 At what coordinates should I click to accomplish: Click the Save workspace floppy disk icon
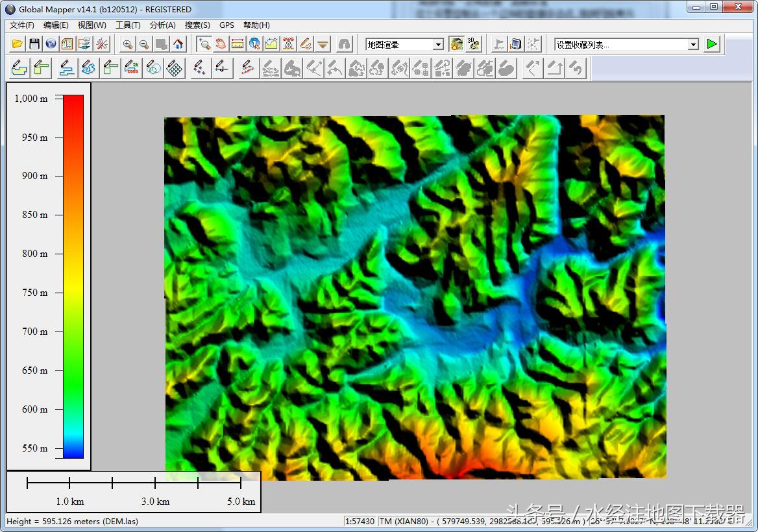[x=34, y=44]
